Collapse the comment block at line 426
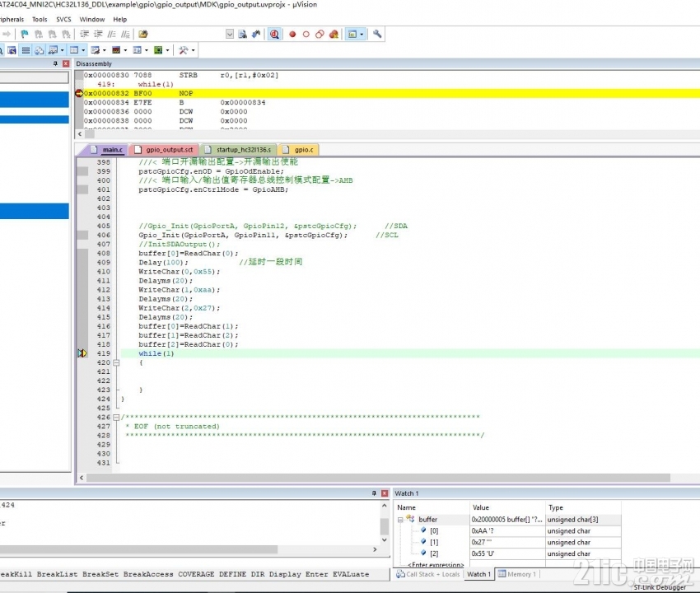 coord(116,418)
